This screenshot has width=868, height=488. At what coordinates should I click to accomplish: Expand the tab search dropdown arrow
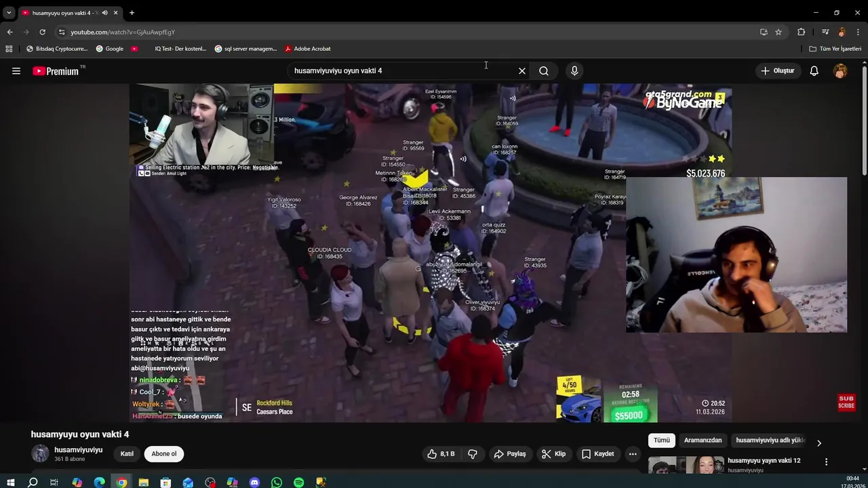9,12
